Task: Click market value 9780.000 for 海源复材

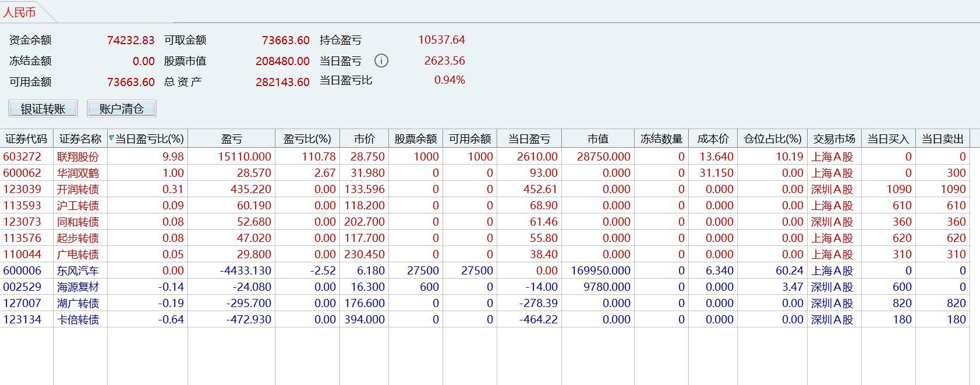Action: tap(607, 287)
